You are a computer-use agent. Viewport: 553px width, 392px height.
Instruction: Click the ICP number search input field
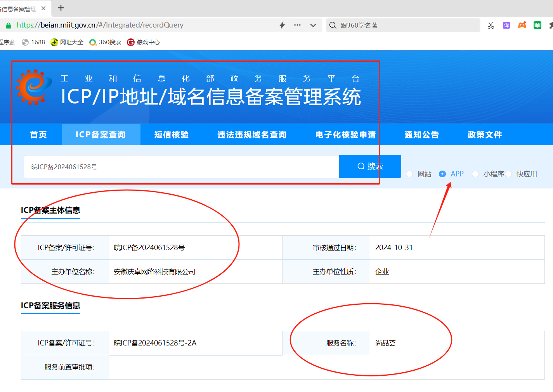pyautogui.click(x=182, y=167)
